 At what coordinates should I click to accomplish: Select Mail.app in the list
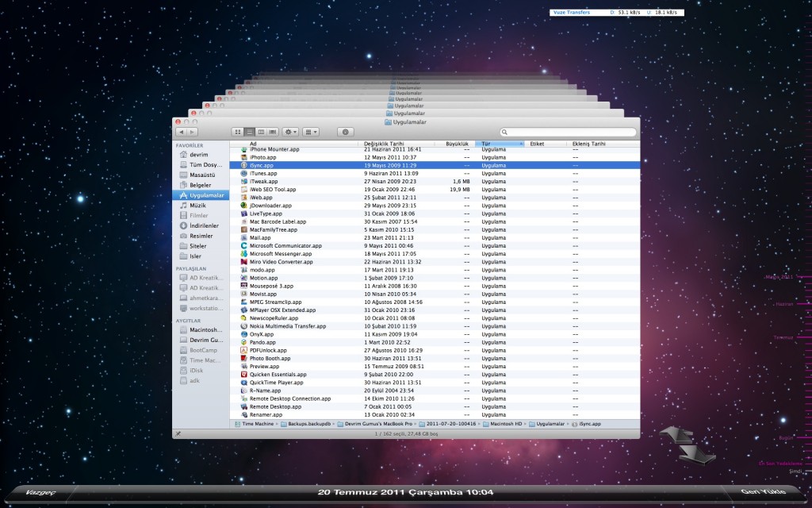click(x=435, y=237)
